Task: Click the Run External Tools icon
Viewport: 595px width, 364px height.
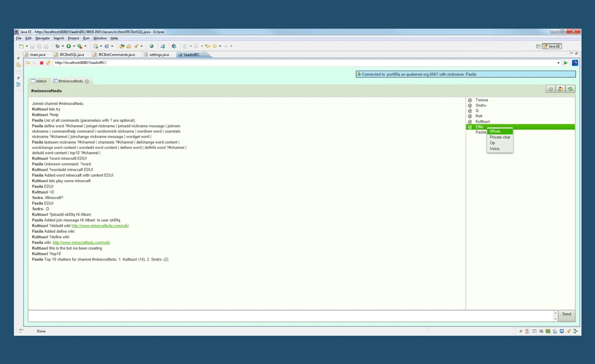Action: pyautogui.click(x=79, y=46)
